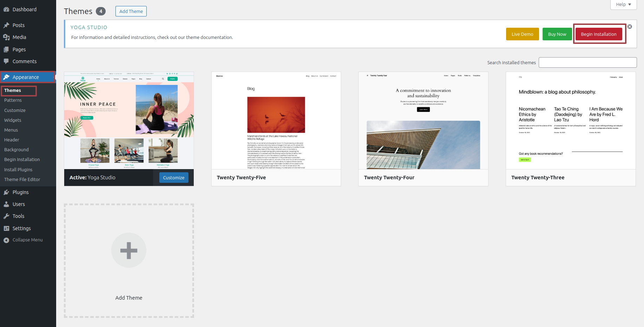
Task: Dismiss the Yoga Studio notice
Action: coord(630,27)
